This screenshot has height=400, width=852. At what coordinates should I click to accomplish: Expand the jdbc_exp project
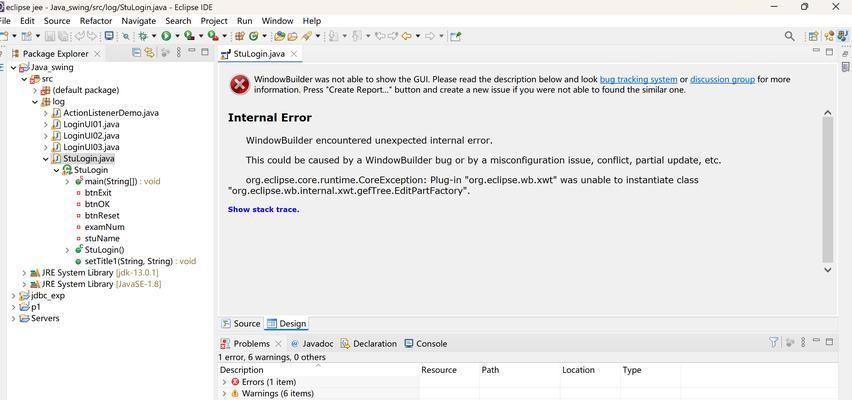pyautogui.click(x=13, y=296)
